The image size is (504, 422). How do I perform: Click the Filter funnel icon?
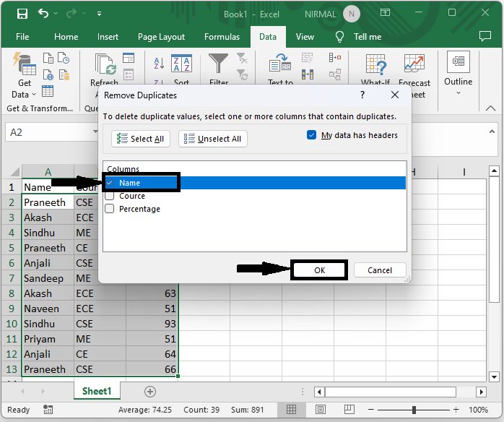coord(218,64)
